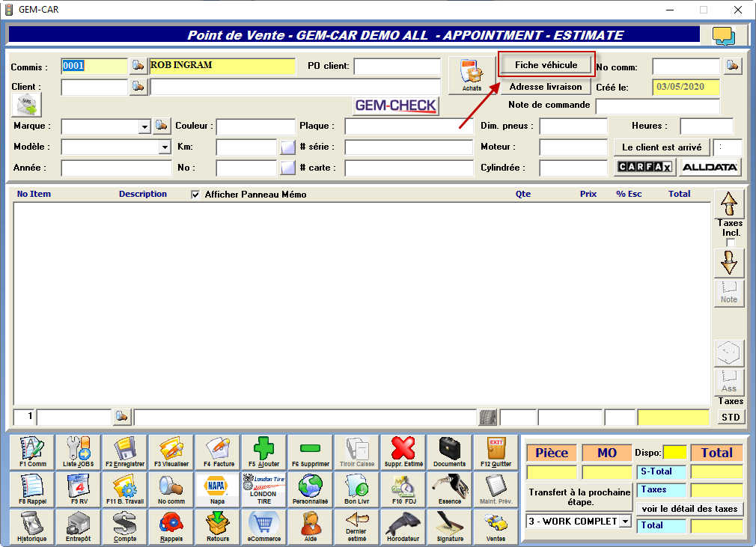Click the GEM-CHECK button
This screenshot has height=547, width=756.
(x=395, y=106)
